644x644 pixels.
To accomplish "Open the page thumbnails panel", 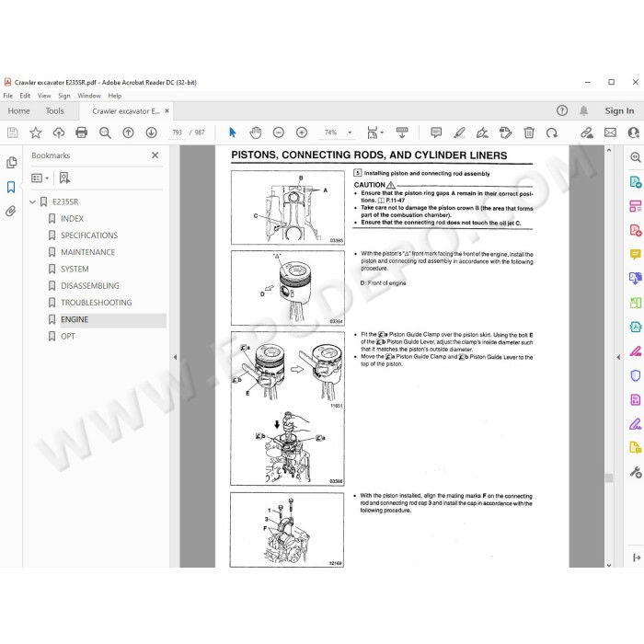I will click(x=11, y=163).
